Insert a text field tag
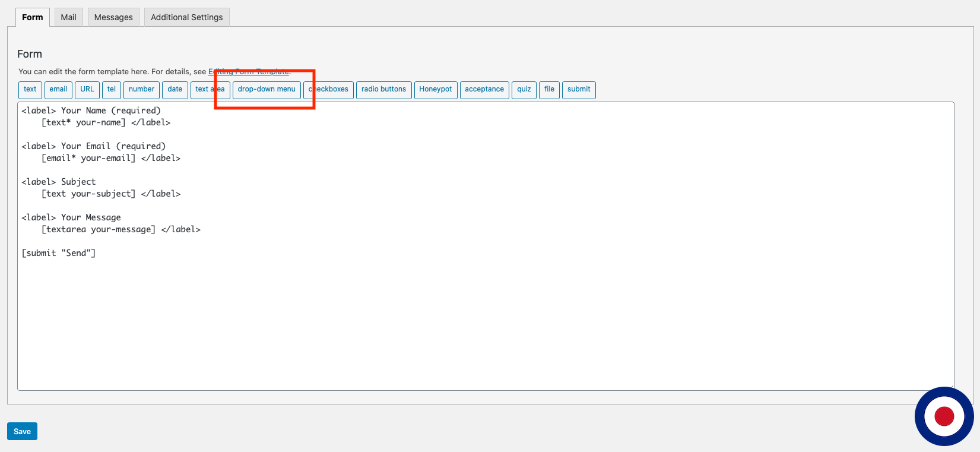Screen dimensions: 980x452 30,90
